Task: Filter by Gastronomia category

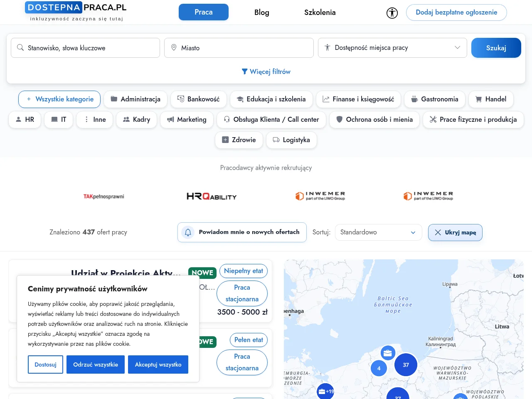Action: [435, 99]
